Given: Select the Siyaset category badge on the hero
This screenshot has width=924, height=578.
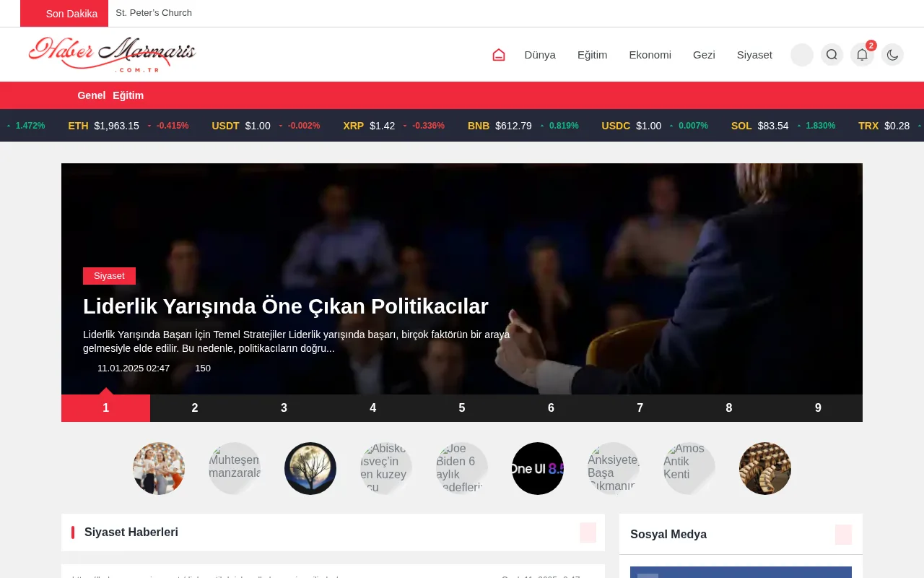Looking at the screenshot, I should pyautogui.click(x=109, y=275).
